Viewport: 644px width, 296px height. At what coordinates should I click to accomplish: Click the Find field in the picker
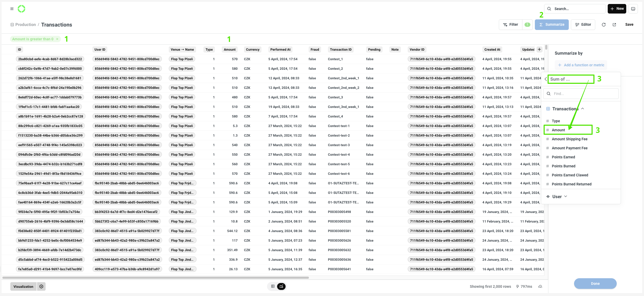click(581, 94)
